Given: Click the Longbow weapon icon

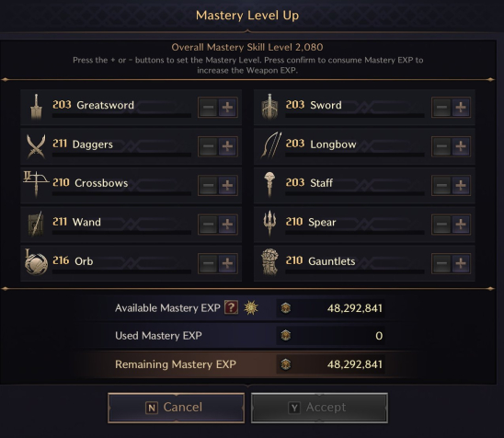Looking at the screenshot, I should 271,145.
